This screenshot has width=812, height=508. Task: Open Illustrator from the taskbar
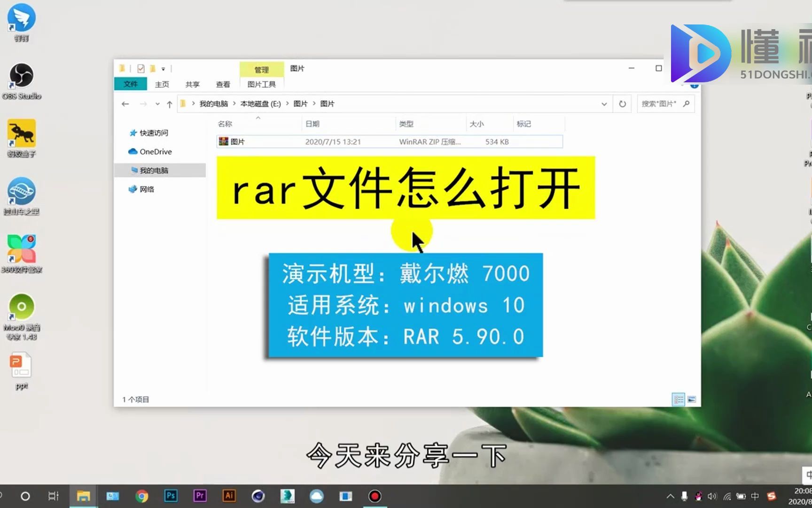[229, 496]
